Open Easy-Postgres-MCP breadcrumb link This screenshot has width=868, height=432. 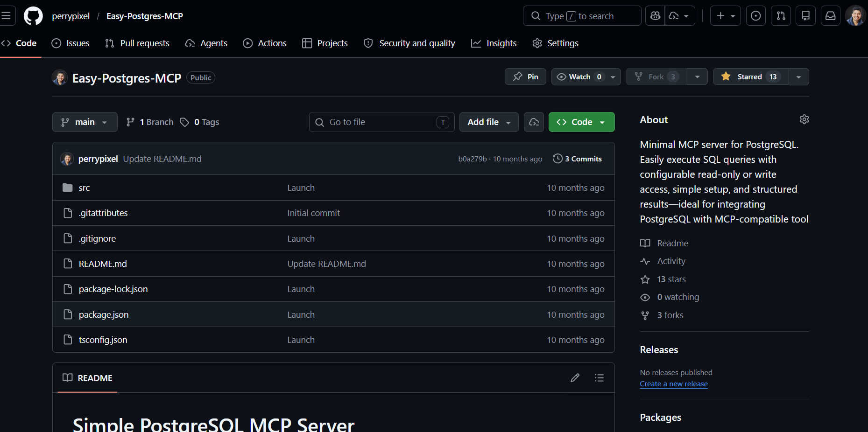145,16
